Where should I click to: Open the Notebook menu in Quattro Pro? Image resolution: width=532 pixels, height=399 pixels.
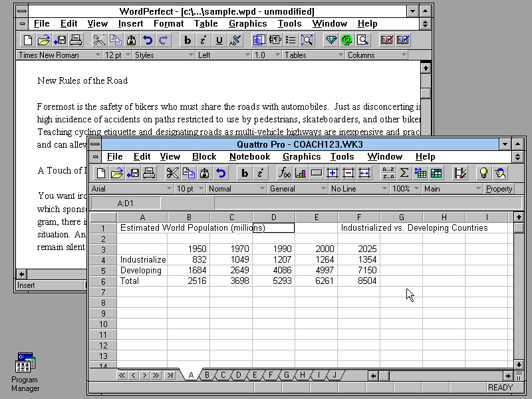point(250,157)
